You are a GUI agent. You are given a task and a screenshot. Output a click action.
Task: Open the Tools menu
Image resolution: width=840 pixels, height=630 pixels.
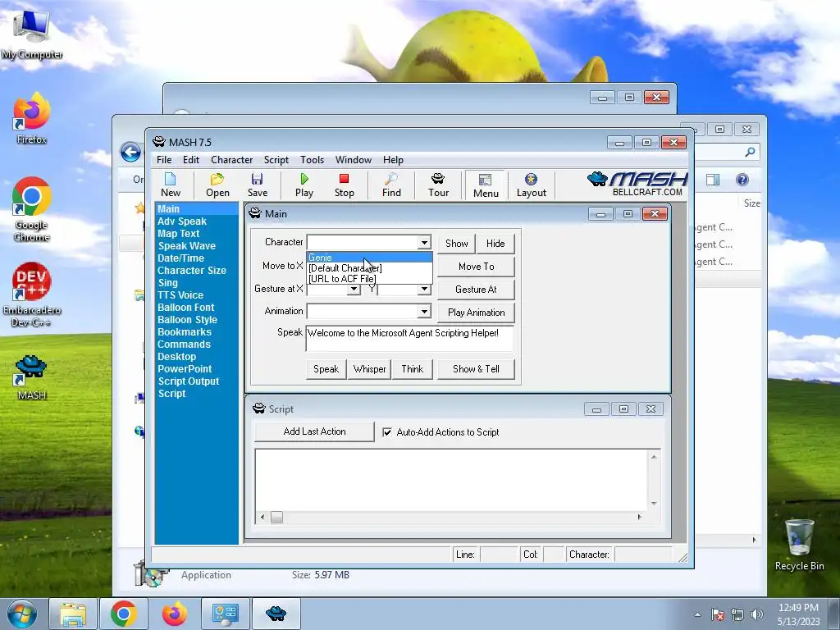point(312,160)
